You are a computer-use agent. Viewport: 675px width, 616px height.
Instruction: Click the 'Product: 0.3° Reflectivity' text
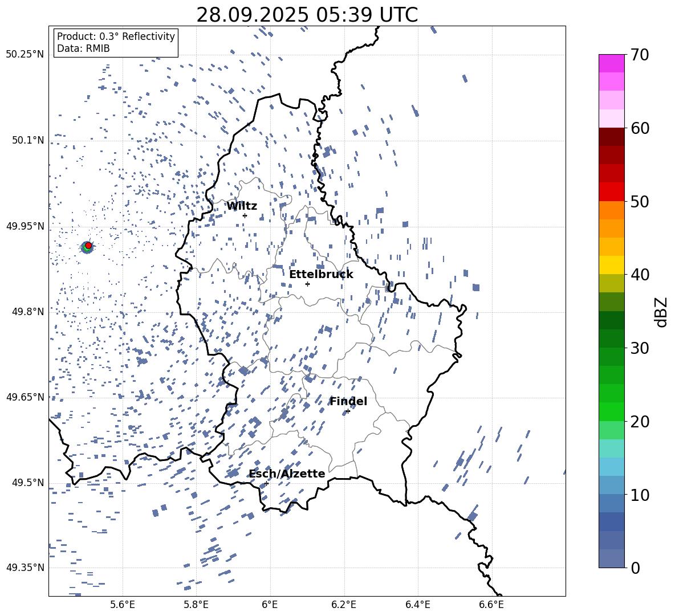[116, 36]
